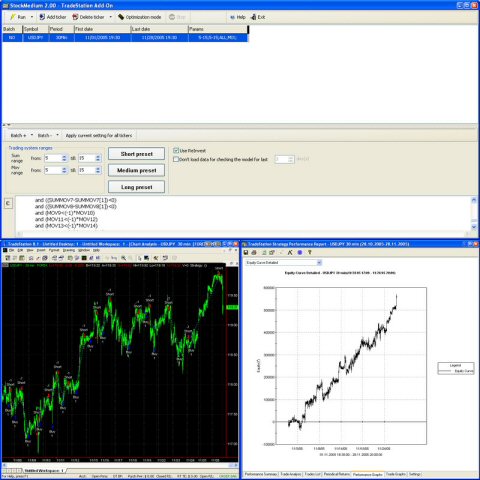Toggle the Use ReInvest checkbox
Screen dimensions: 480x480
(176, 151)
